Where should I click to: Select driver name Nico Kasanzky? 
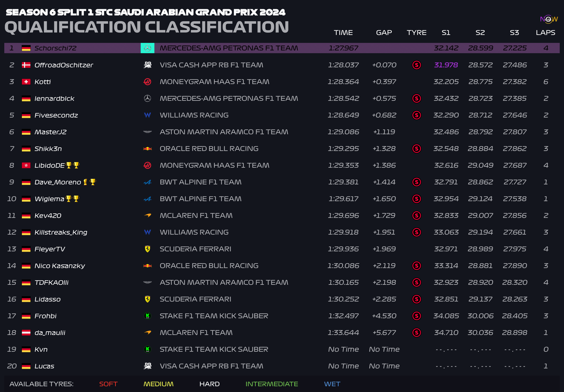click(60, 266)
